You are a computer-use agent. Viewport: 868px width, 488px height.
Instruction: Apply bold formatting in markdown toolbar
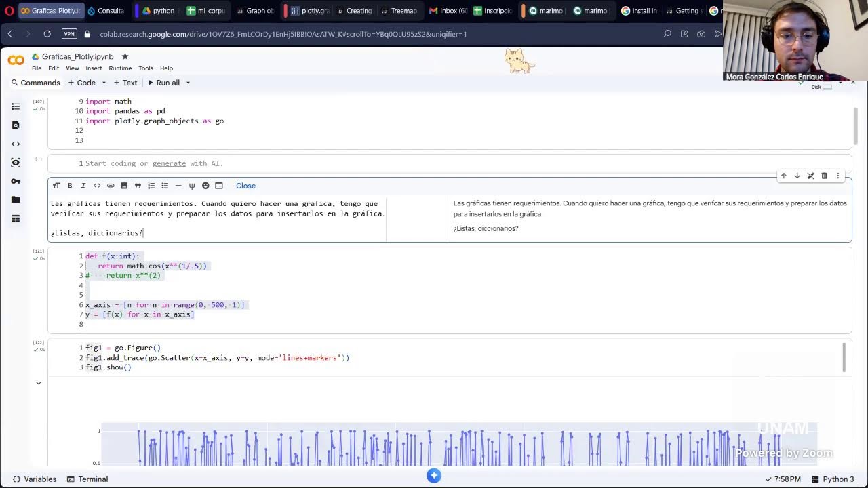[70, 186]
